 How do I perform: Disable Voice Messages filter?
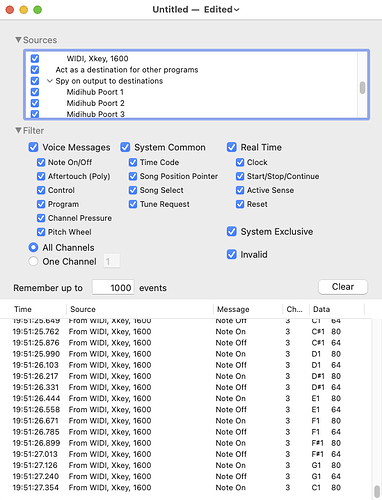(x=33, y=147)
